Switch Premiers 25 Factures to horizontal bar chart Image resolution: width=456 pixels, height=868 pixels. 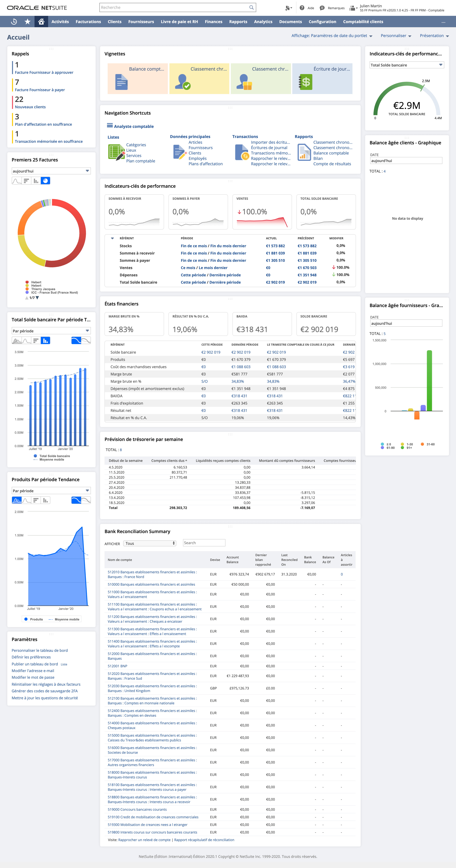[26, 181]
